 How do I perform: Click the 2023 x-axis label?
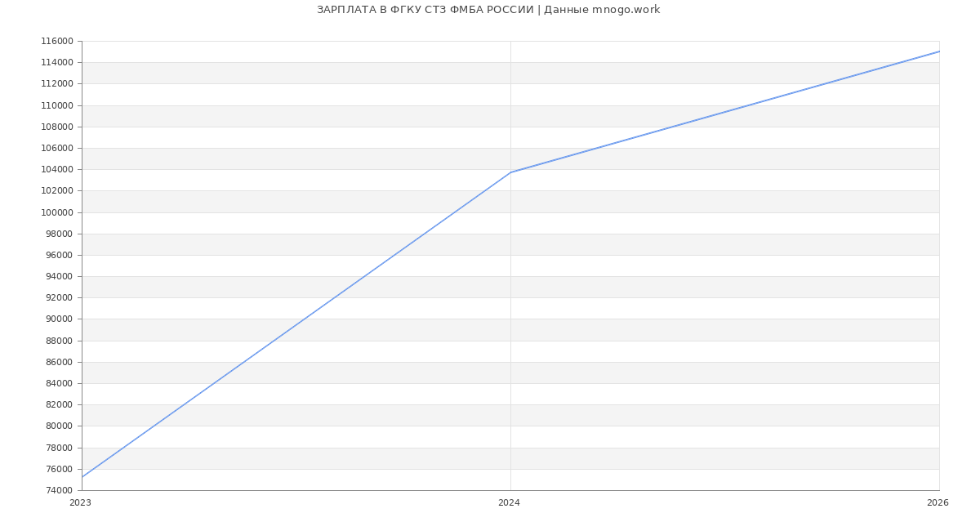coord(80,503)
